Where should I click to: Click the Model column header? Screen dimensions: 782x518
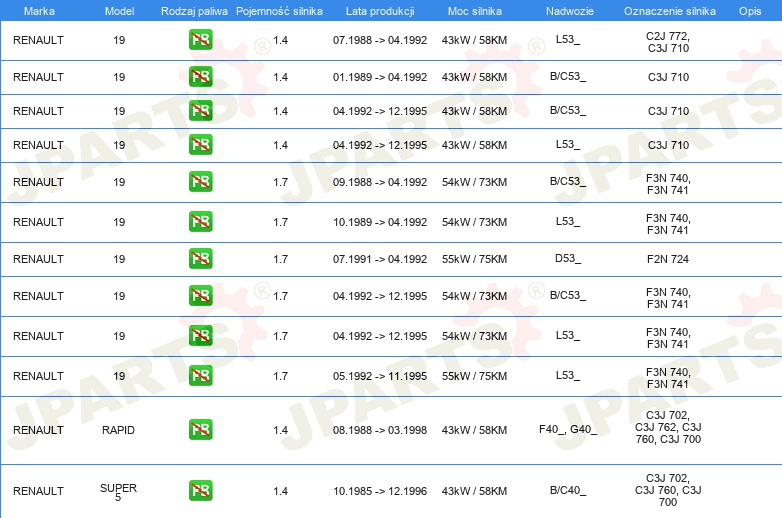point(119,10)
